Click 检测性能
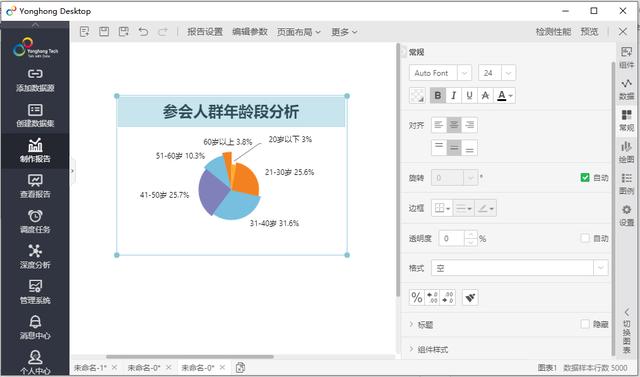 coord(553,32)
